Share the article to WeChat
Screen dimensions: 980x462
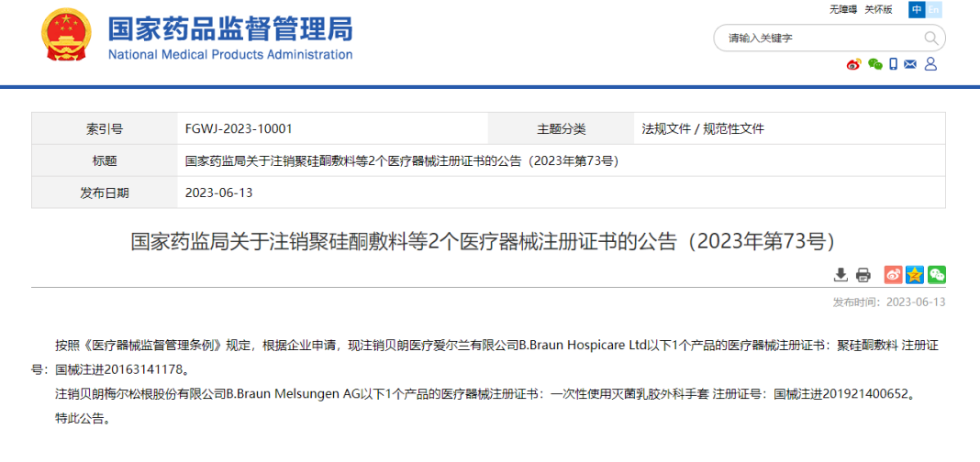click(937, 275)
